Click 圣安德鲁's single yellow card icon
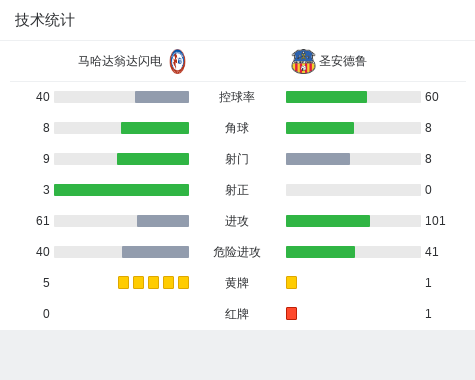 pos(291,283)
